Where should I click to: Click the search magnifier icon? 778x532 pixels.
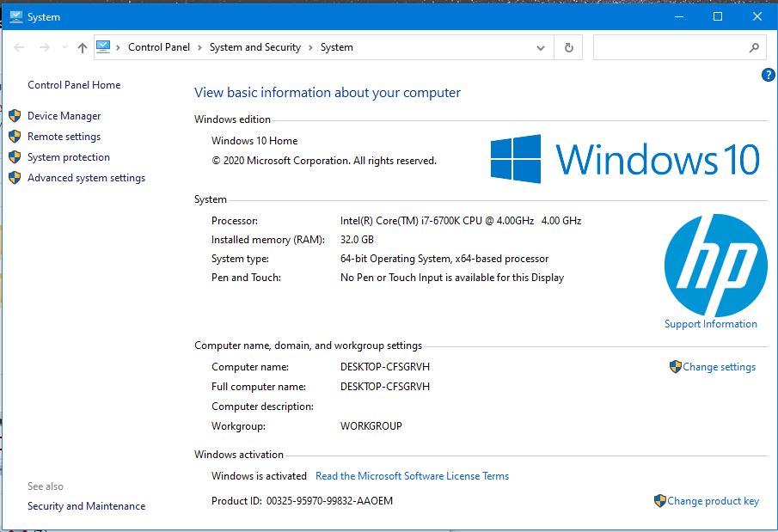(x=754, y=47)
